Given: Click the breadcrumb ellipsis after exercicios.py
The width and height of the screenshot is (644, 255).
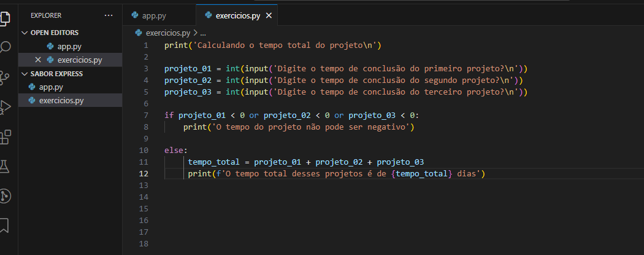Looking at the screenshot, I should click(202, 33).
